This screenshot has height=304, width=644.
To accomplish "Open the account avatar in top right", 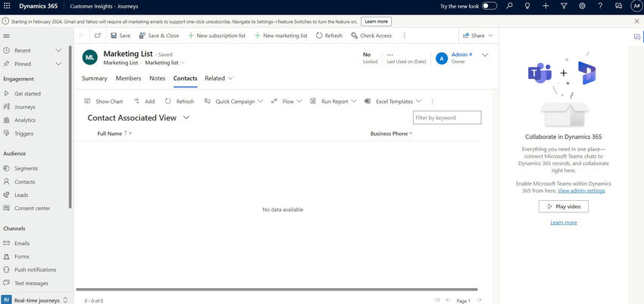I will point(636,6).
